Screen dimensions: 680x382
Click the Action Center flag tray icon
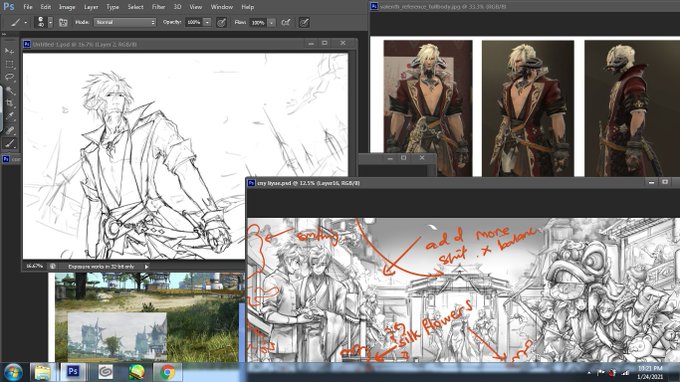tap(601, 372)
